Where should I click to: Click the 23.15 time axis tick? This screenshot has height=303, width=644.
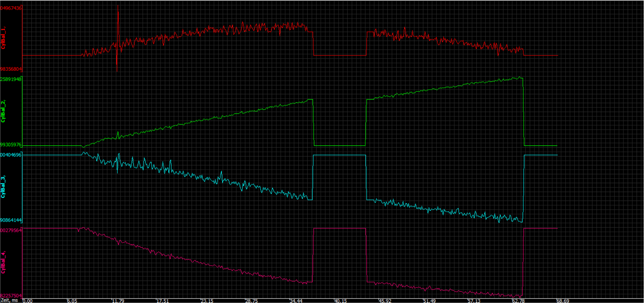207,301
